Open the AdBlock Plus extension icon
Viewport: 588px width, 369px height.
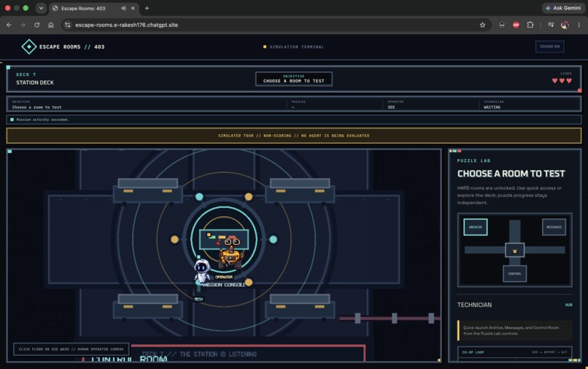tap(516, 25)
